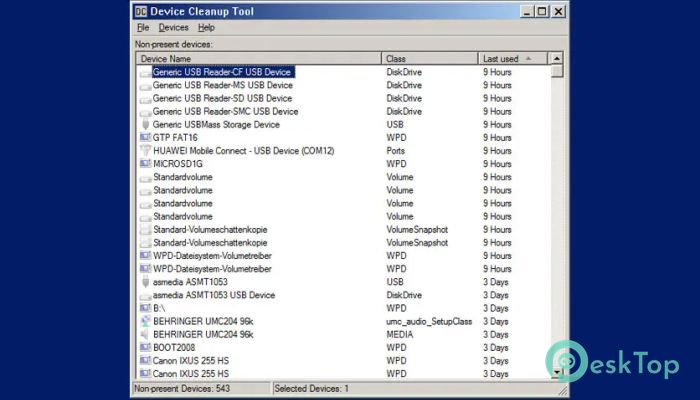This screenshot has width=700, height=400.
Task: Click the asmedia ASMT1053 USB Device disk icon
Action: coord(146,296)
